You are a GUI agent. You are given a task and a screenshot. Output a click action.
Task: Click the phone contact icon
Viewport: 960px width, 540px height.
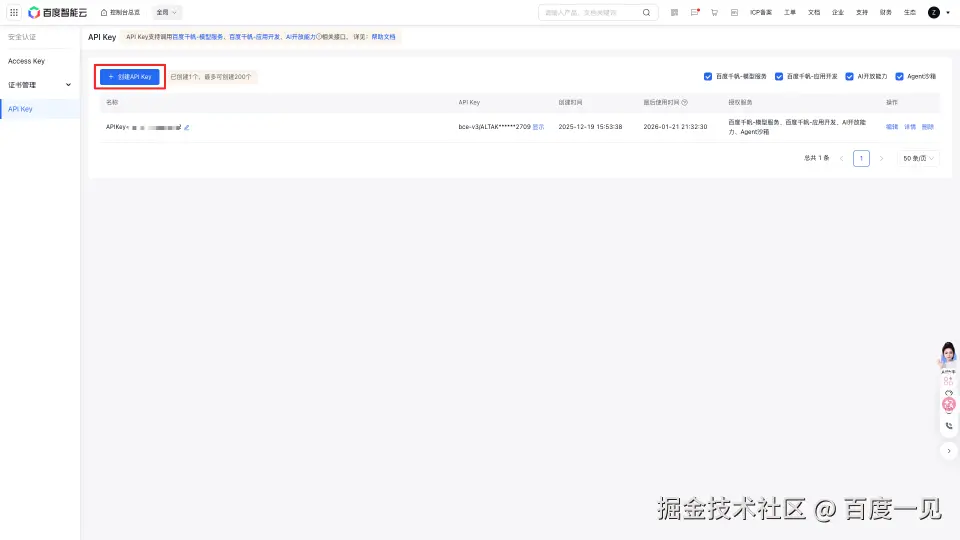click(949, 426)
